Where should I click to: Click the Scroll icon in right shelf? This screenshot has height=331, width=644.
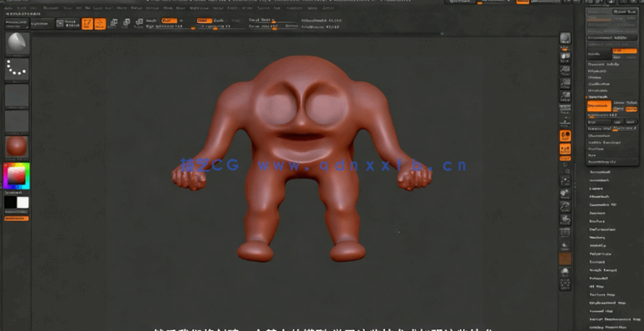tap(566, 57)
